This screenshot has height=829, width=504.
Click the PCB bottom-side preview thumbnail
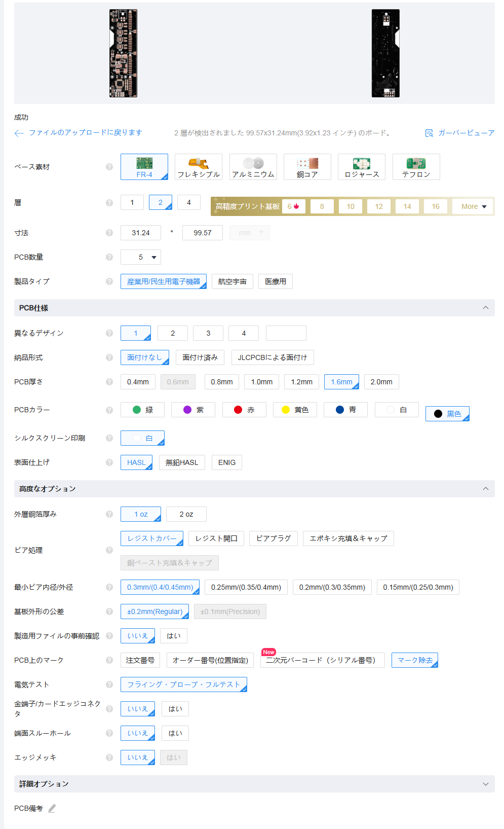pyautogui.click(x=385, y=53)
